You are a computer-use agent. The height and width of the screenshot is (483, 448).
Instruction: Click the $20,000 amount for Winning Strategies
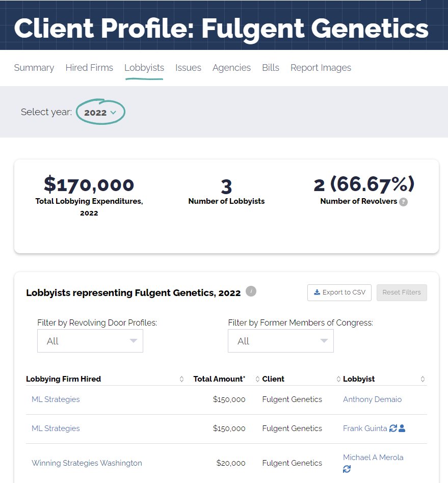pyautogui.click(x=231, y=463)
